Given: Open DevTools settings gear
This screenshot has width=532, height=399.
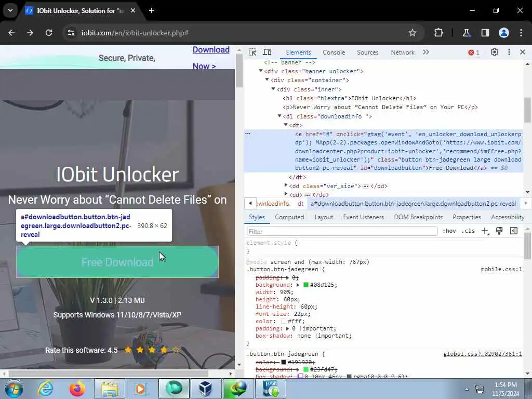Looking at the screenshot, I should [495, 52].
